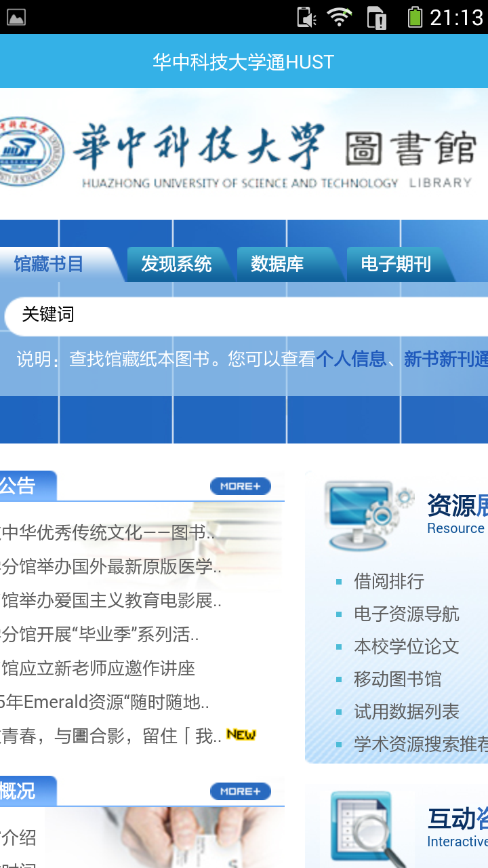Open the 本校学位论文 link

[407, 646]
